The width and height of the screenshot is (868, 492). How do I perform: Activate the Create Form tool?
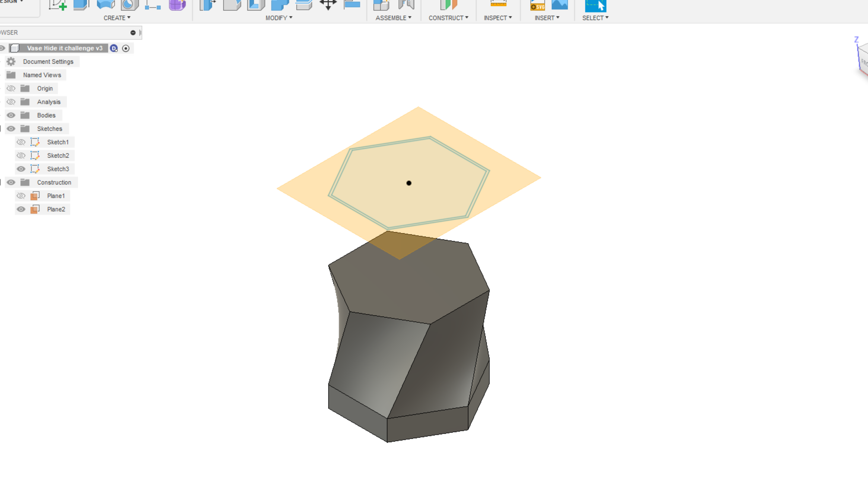[177, 4]
